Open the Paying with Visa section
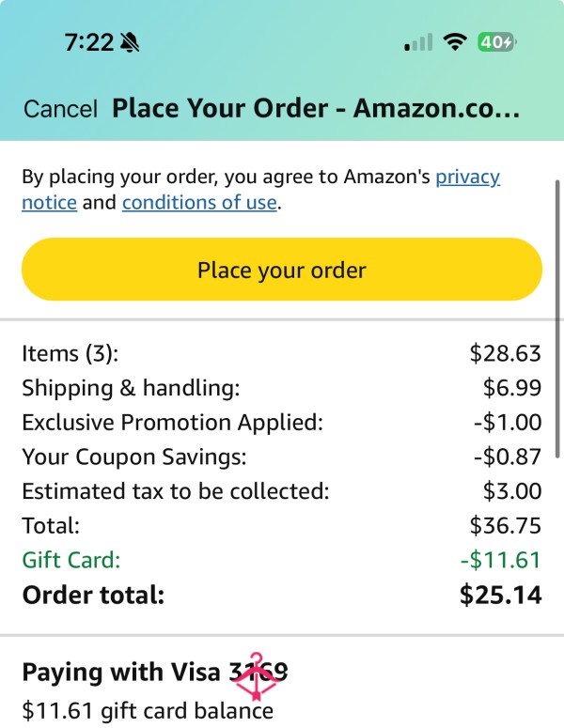Screen dimensions: 564x728 [155, 672]
